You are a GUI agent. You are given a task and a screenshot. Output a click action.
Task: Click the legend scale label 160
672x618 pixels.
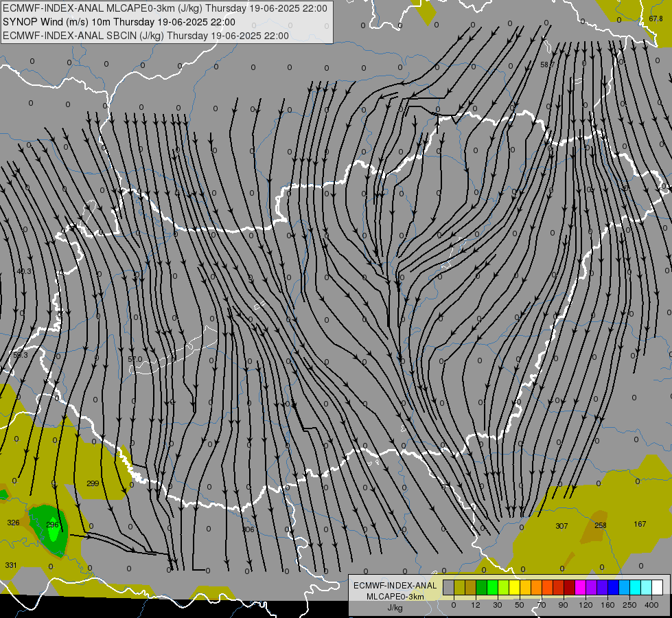point(607,606)
